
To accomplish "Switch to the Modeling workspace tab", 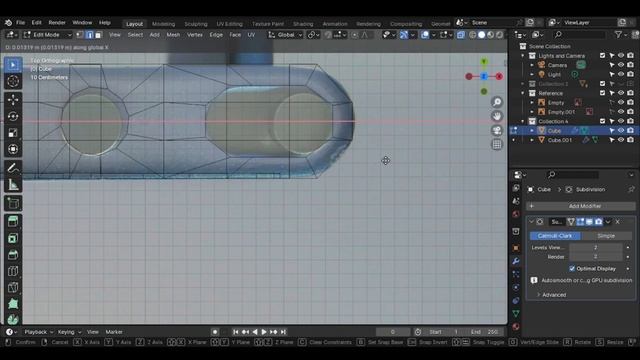I will point(163,24).
